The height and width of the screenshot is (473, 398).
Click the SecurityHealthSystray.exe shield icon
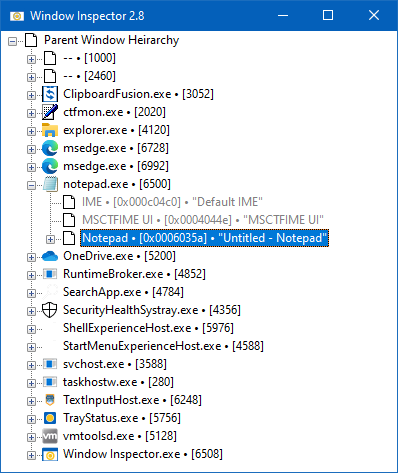click(x=50, y=310)
